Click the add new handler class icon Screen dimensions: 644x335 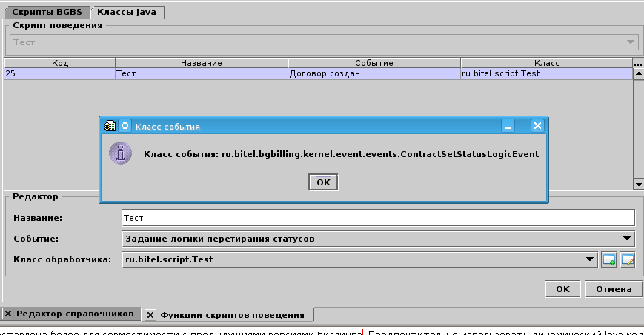click(x=609, y=259)
